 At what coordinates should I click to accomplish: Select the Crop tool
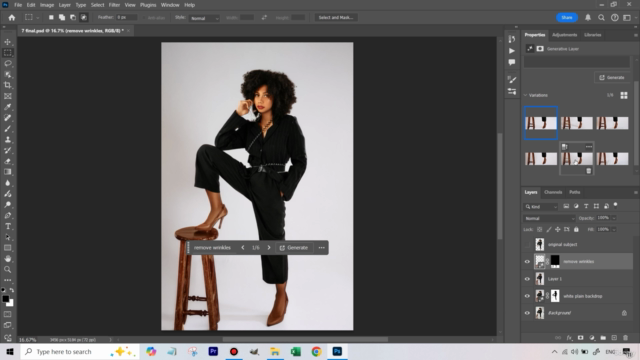click(8, 85)
